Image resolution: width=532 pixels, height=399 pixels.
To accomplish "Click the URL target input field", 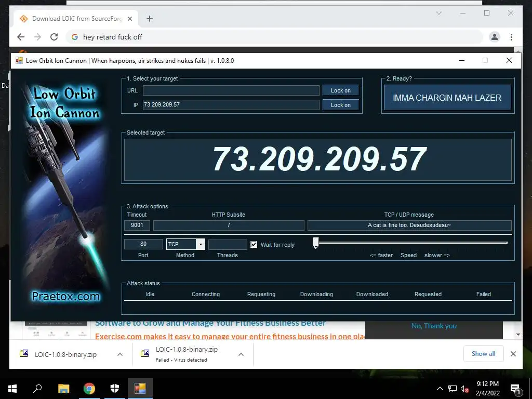I will (x=231, y=90).
